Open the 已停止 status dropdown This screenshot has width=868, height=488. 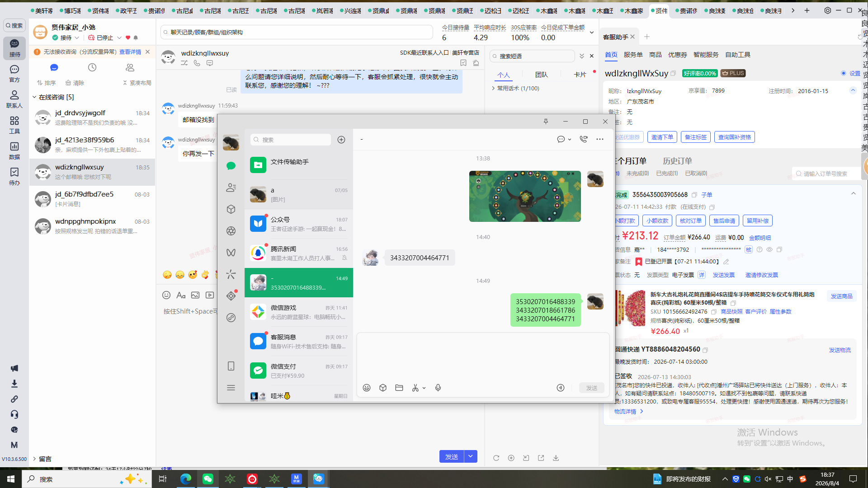119,38
